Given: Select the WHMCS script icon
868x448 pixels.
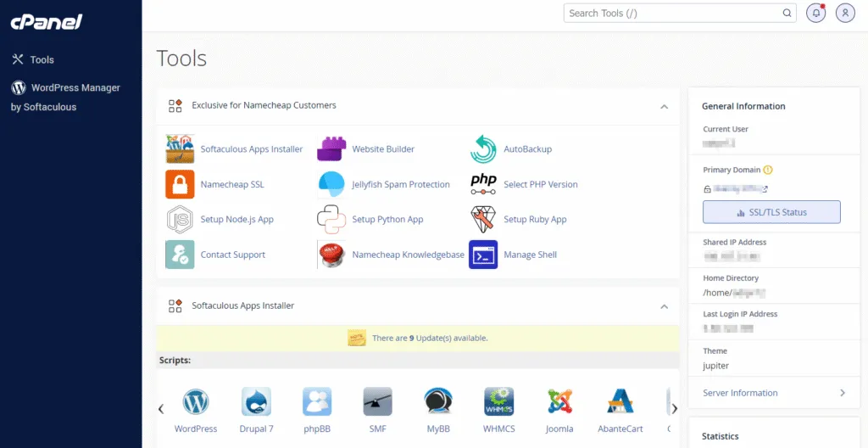Looking at the screenshot, I should [498, 401].
